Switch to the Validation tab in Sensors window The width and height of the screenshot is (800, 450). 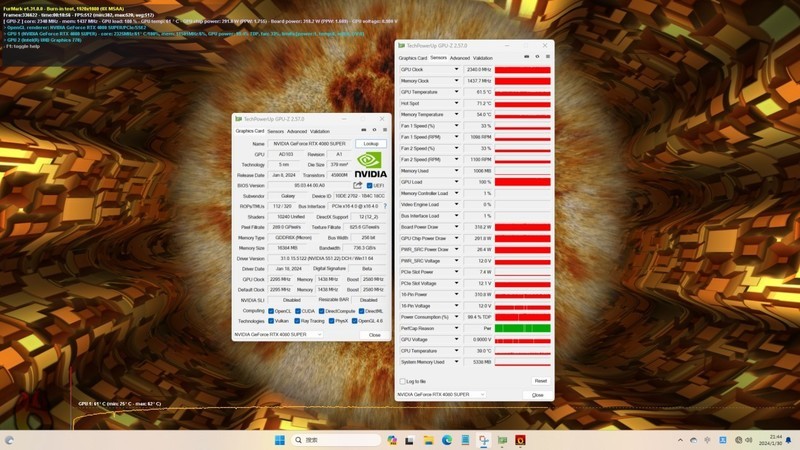(x=483, y=57)
